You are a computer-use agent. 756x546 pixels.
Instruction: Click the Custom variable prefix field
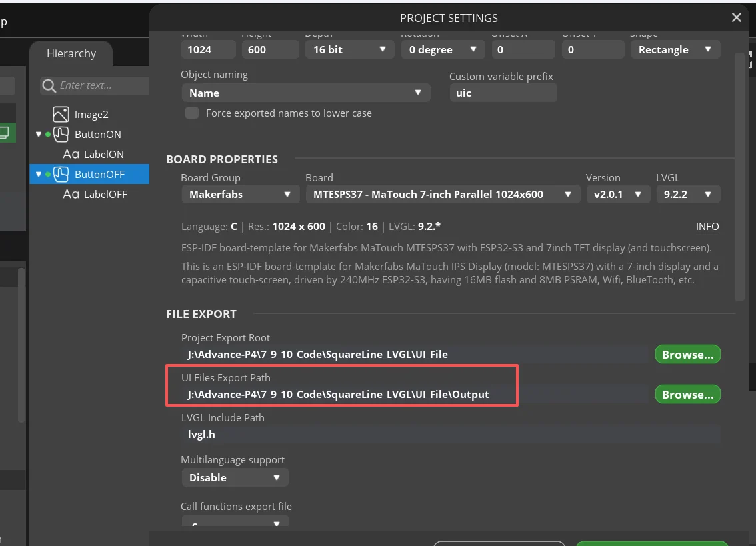(x=503, y=93)
